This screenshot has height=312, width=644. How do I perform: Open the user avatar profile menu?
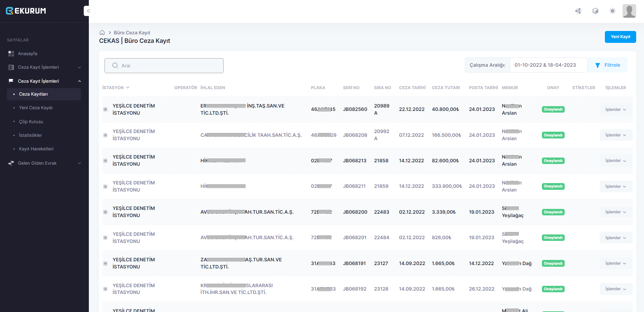[x=629, y=11]
